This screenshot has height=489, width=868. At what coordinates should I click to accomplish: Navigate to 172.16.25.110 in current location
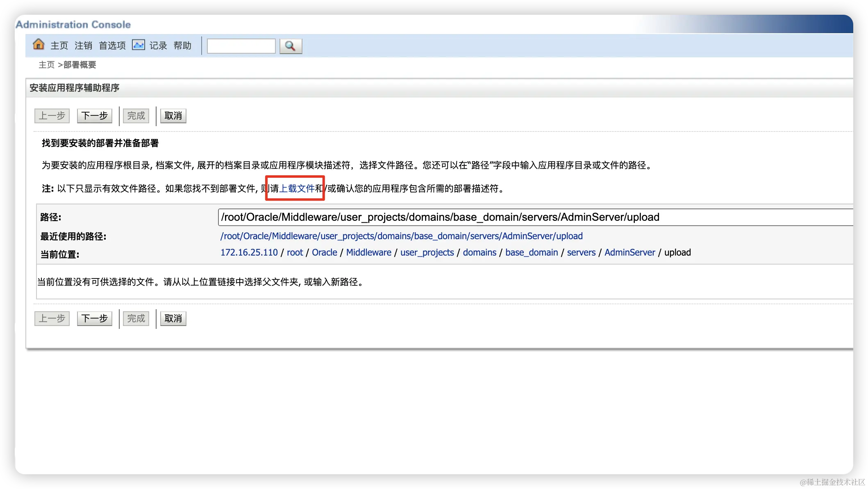(x=249, y=252)
